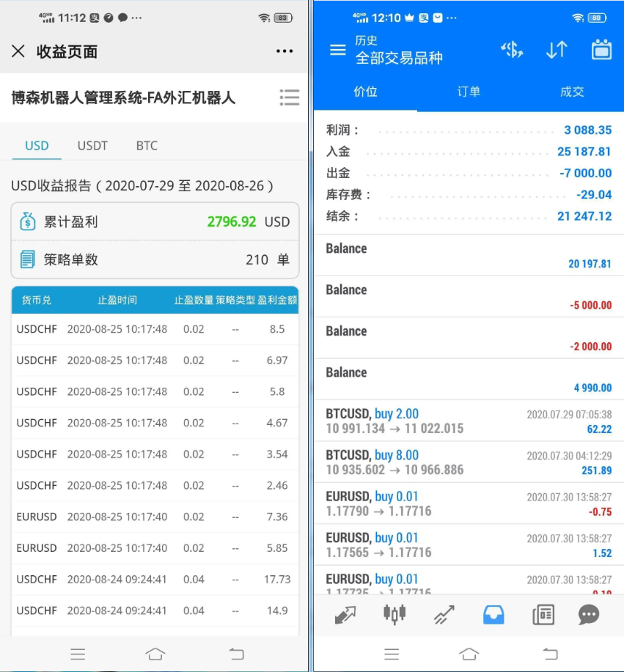This screenshot has height=672, width=624.
Task: Open the hamburger menu on the history screen
Action: pyautogui.click(x=337, y=50)
